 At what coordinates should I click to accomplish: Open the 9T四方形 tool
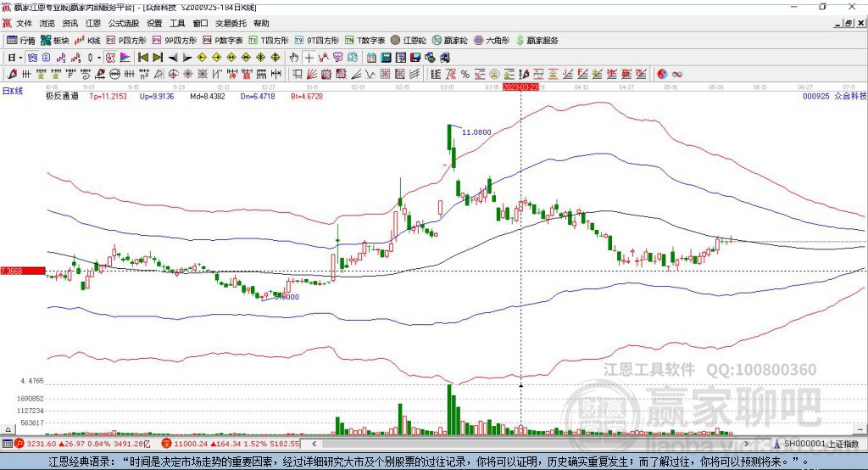pyautogui.click(x=317, y=41)
